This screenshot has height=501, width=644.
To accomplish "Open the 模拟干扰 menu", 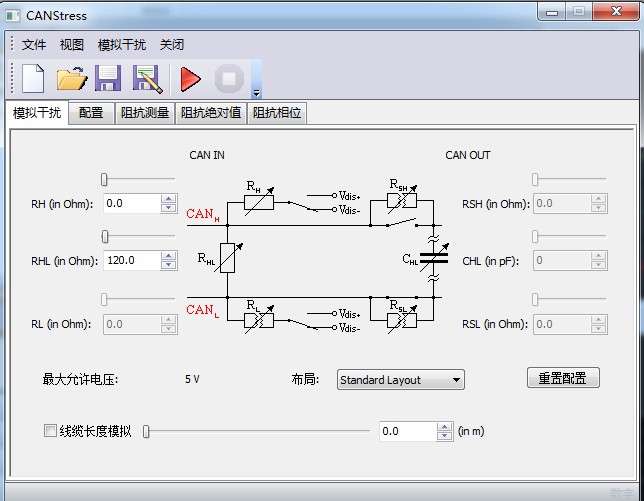I will click(121, 45).
